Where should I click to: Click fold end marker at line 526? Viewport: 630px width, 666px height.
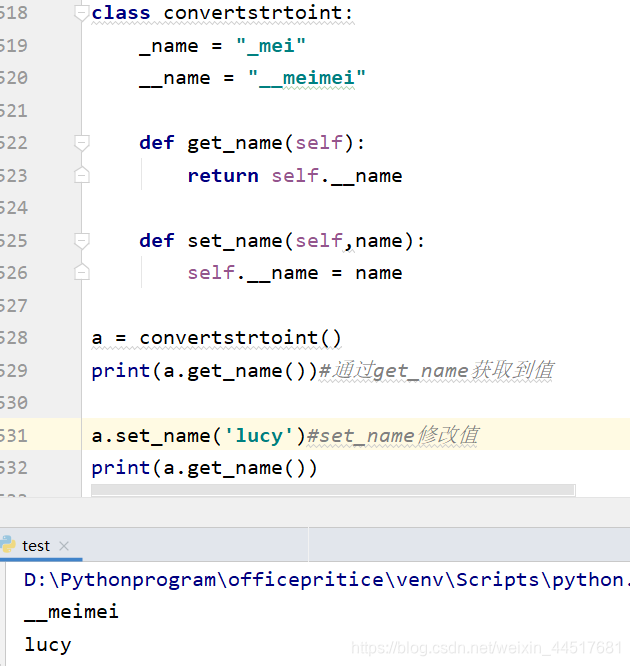(82, 272)
